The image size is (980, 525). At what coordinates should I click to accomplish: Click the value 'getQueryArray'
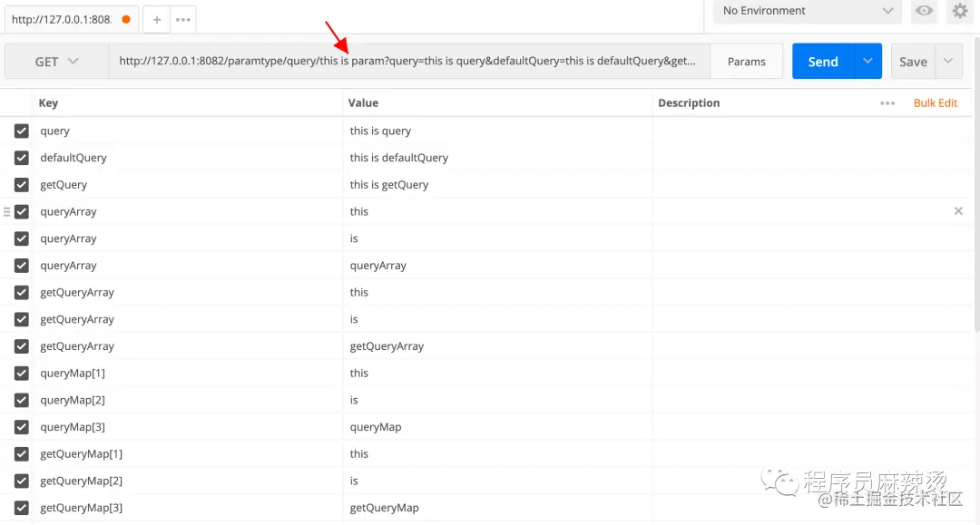click(x=387, y=345)
